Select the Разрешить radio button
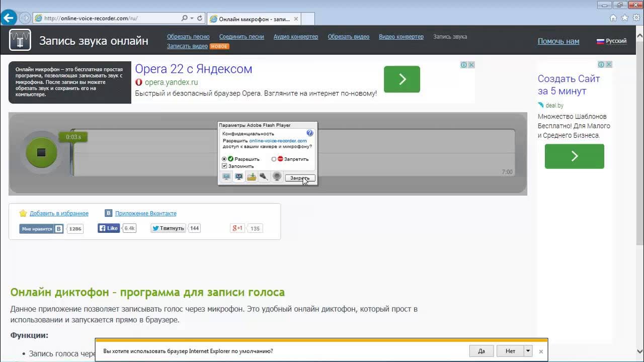 (224, 159)
